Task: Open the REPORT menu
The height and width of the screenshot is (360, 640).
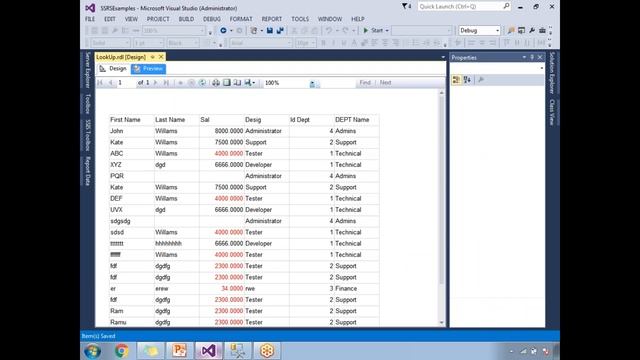Action: [272, 19]
